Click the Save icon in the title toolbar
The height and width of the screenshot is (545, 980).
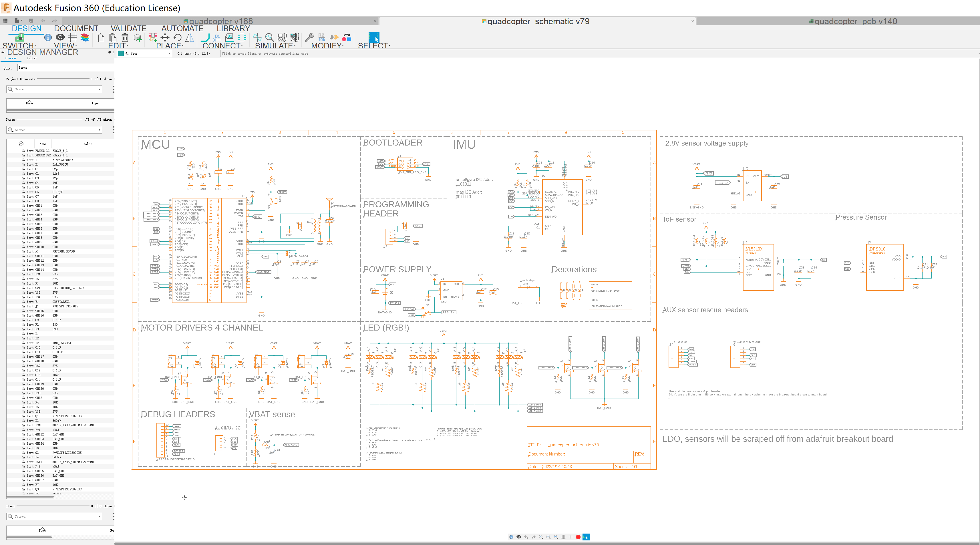(x=31, y=21)
